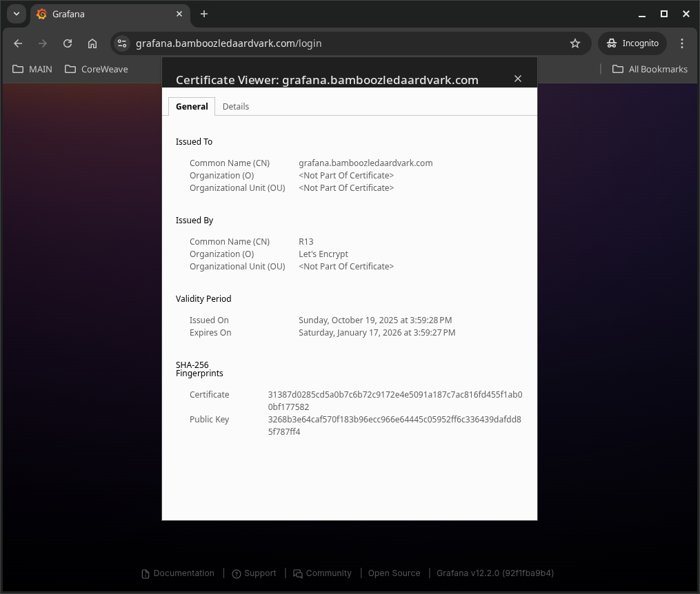This screenshot has width=700, height=594.
Task: Select the General certificate tab
Action: [192, 106]
